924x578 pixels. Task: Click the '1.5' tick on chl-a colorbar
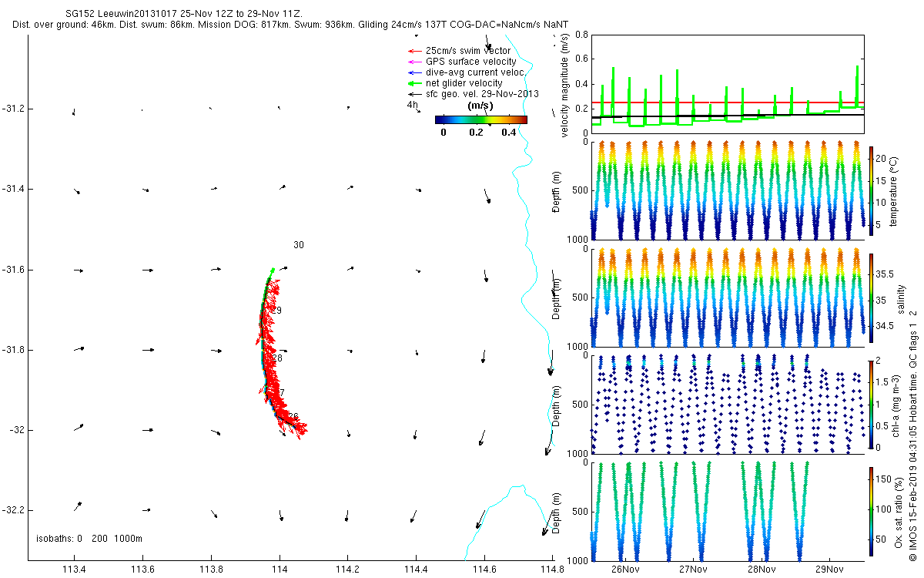[x=882, y=381]
